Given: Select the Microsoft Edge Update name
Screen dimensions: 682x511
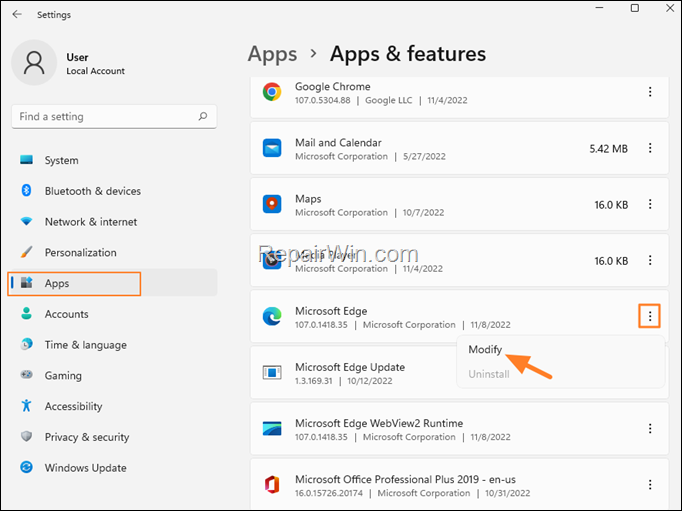Looking at the screenshot, I should click(350, 367).
